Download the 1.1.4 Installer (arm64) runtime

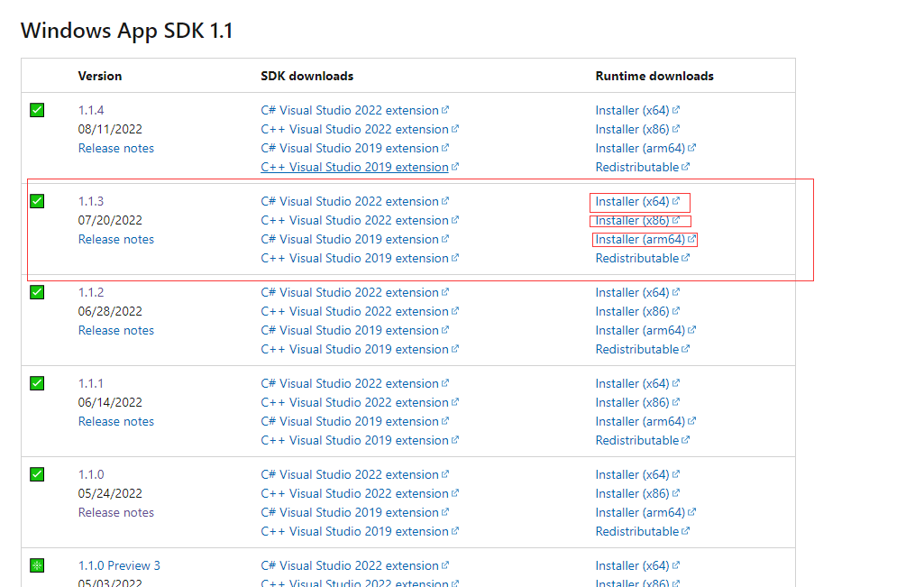[645, 148]
